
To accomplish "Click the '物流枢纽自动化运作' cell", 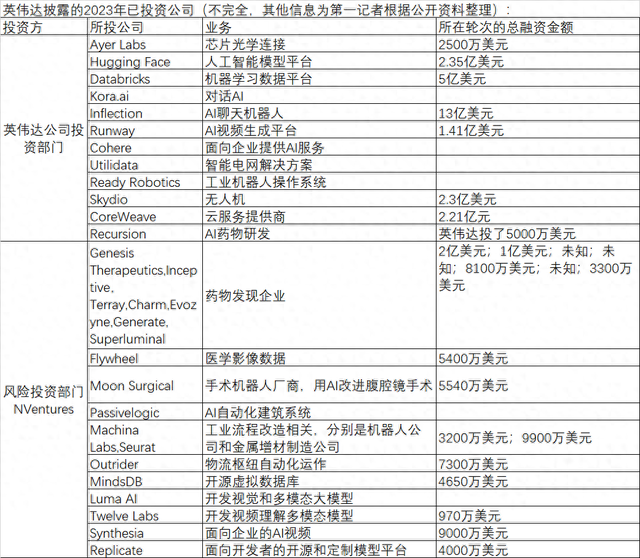I will tap(319, 464).
